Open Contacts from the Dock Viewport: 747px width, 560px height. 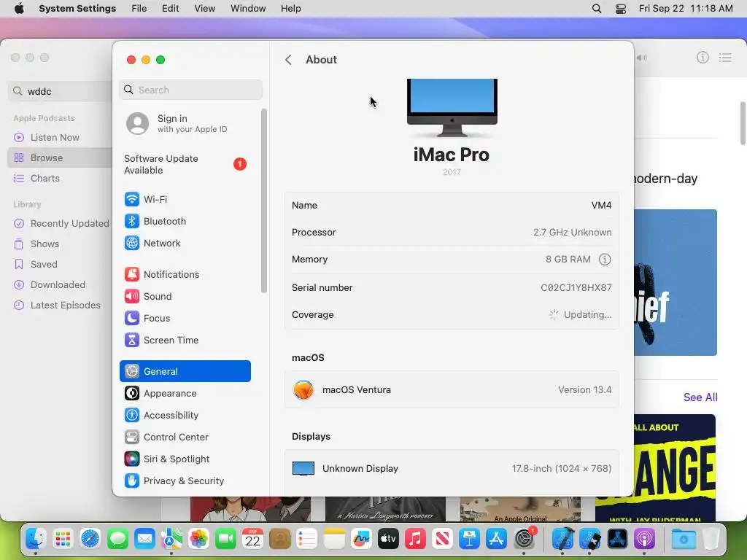pyautogui.click(x=279, y=539)
